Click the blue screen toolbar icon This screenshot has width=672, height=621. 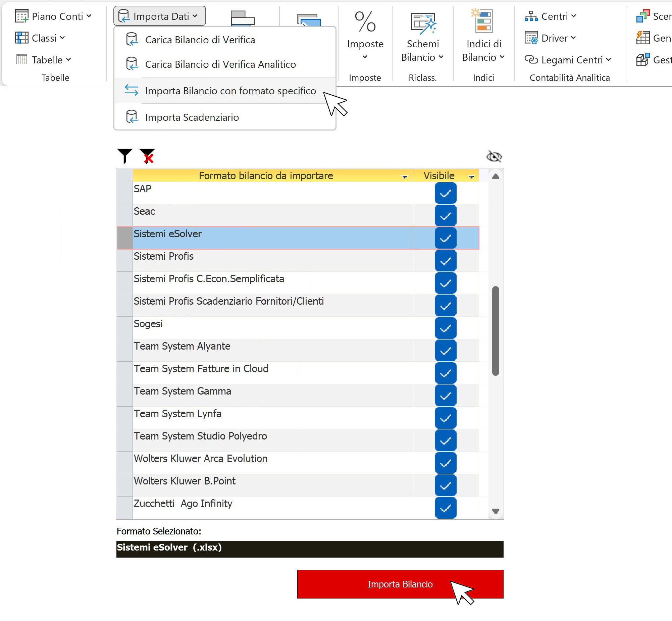point(309,19)
